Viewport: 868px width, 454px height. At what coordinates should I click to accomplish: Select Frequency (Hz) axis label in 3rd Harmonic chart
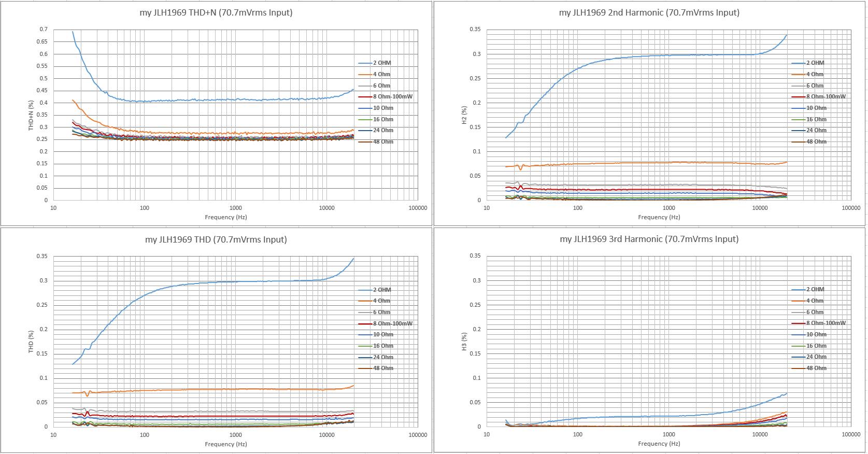(x=659, y=444)
